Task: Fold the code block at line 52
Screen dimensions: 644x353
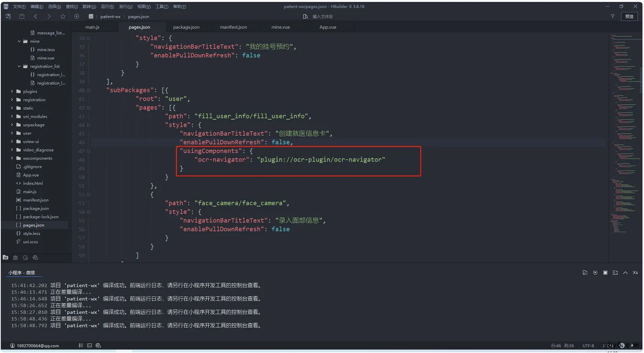Action: pyautogui.click(x=88, y=194)
